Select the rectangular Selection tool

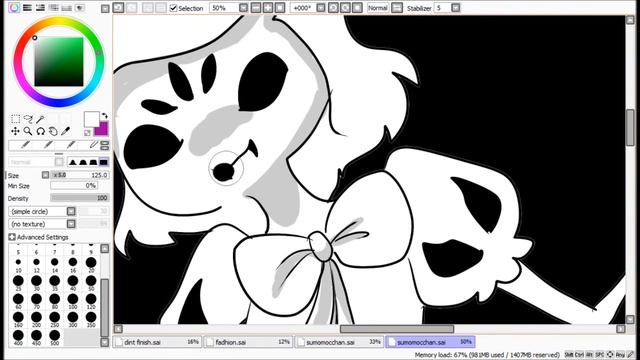tap(16, 119)
